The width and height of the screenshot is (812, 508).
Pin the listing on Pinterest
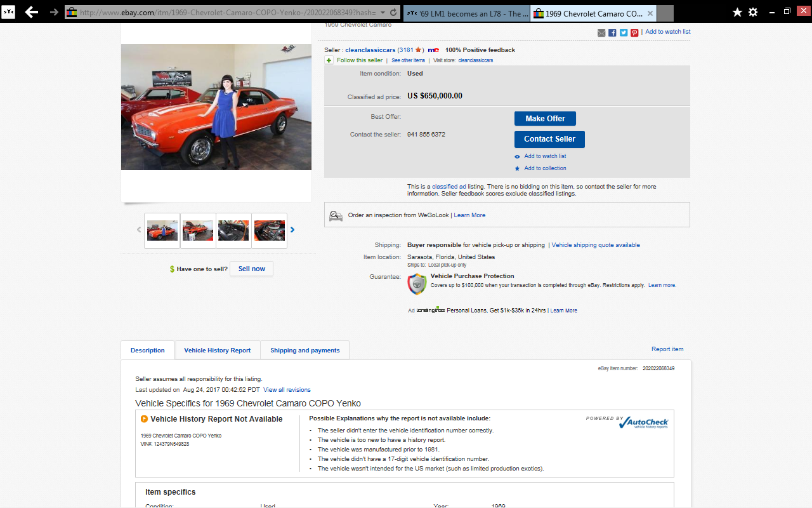[x=634, y=33]
